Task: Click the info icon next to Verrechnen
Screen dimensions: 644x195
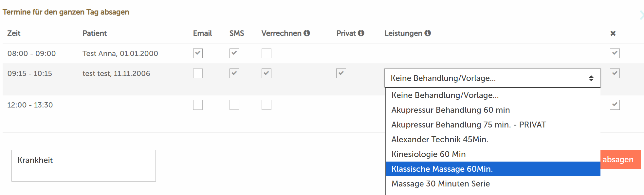Action: click(306, 33)
